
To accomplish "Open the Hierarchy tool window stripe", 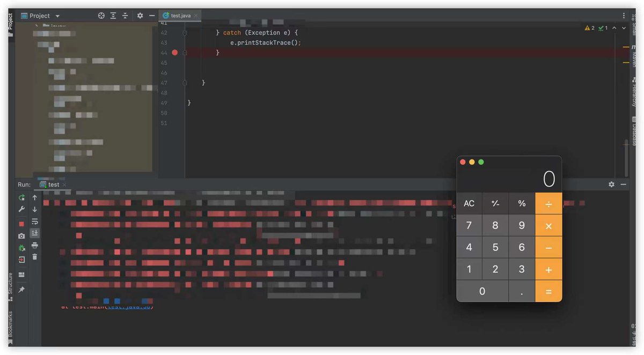I will click(633, 91).
